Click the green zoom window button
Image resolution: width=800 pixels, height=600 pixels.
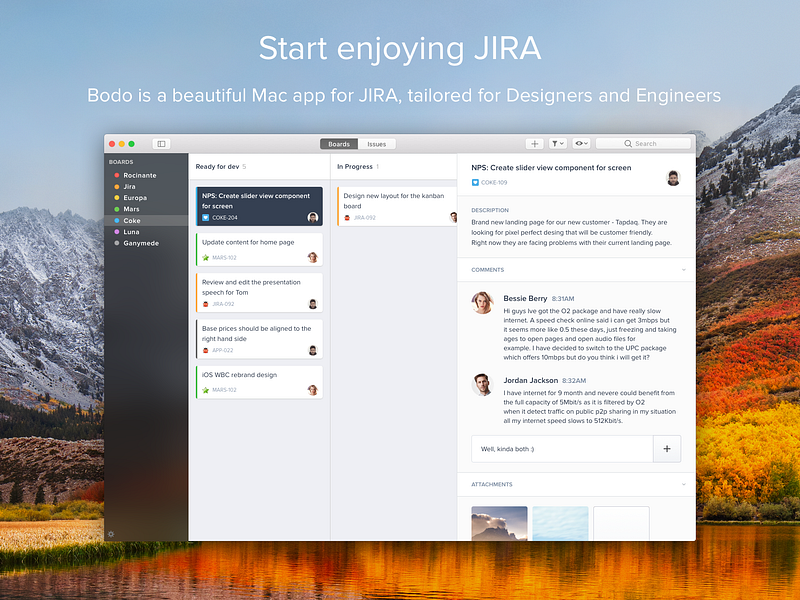tap(132, 144)
